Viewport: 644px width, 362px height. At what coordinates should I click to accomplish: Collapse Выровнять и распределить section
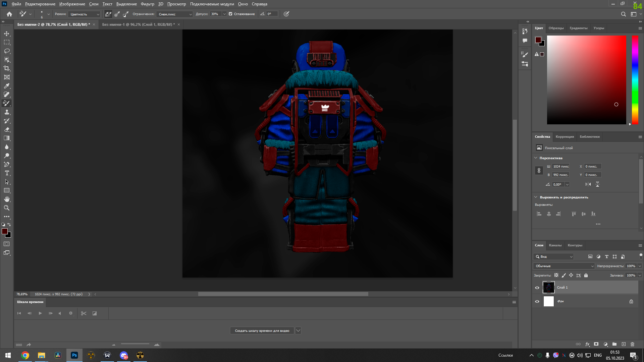point(536,197)
